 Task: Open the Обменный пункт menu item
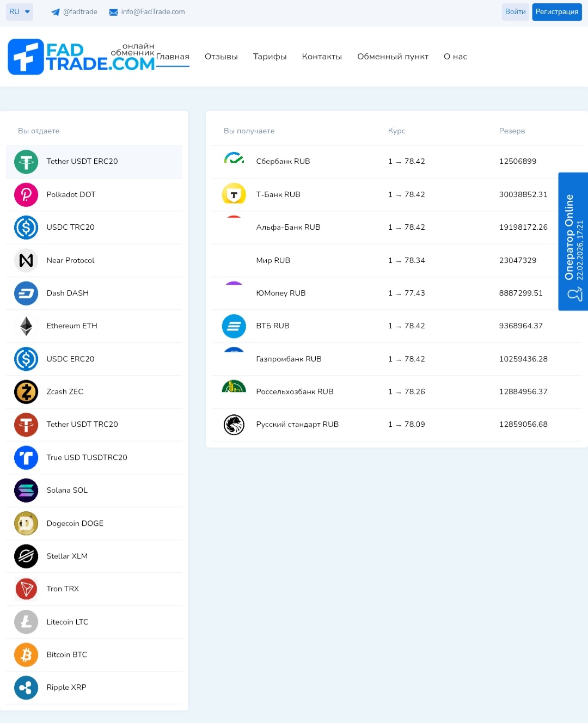coord(393,57)
